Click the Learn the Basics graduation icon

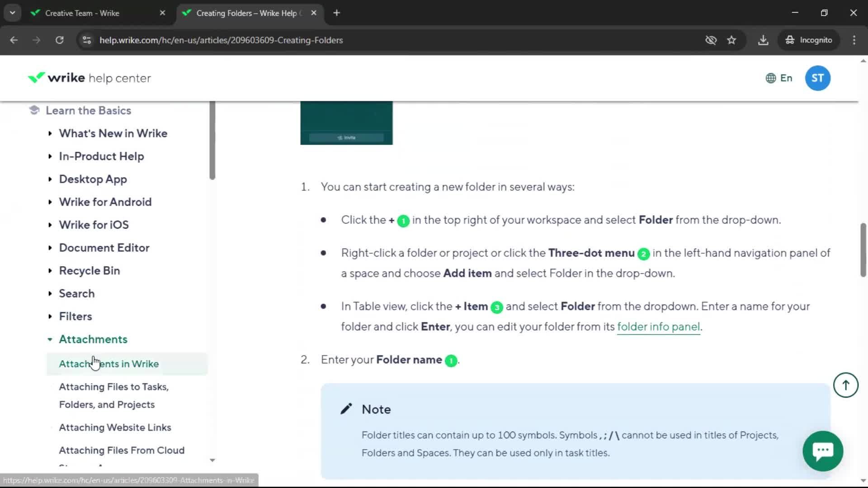coord(34,110)
